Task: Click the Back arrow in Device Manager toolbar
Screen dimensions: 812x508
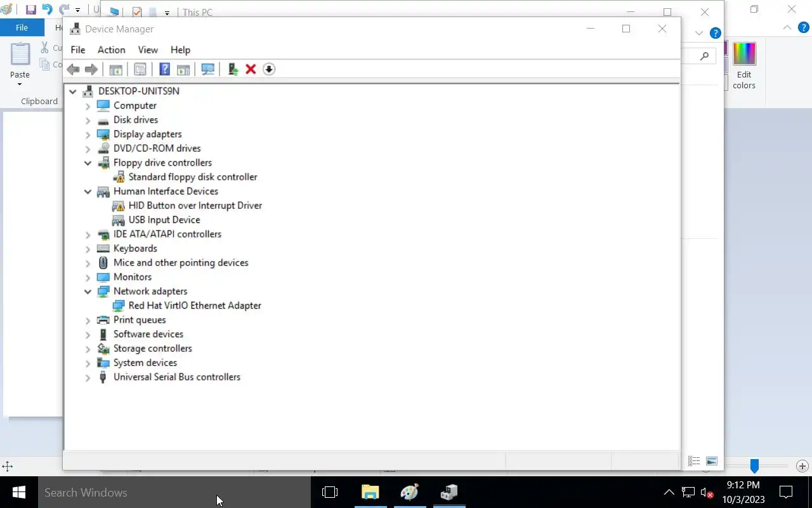Action: point(73,69)
